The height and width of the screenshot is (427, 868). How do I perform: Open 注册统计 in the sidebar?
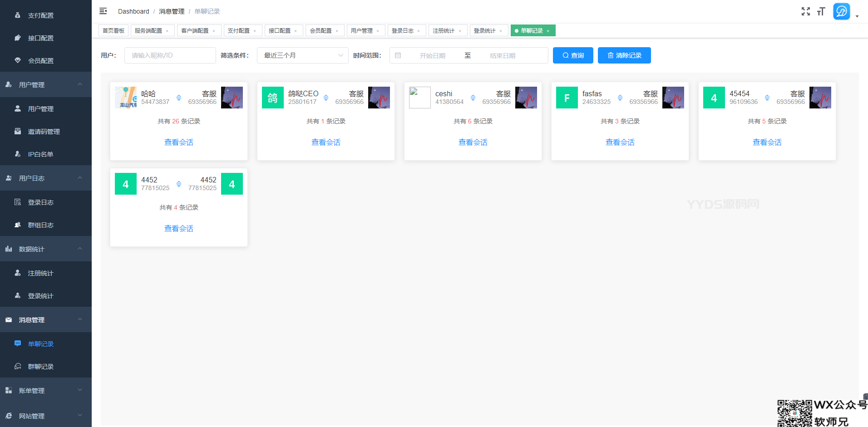tap(46, 273)
